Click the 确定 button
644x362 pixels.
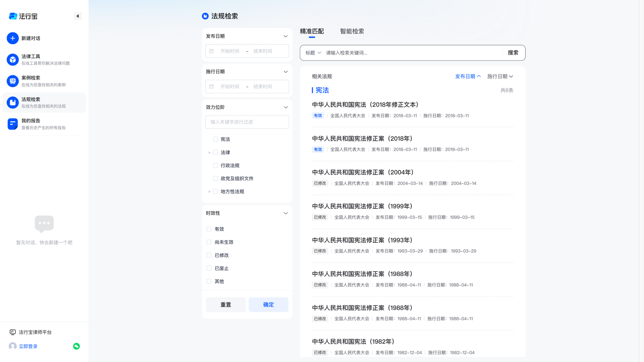[268, 305]
